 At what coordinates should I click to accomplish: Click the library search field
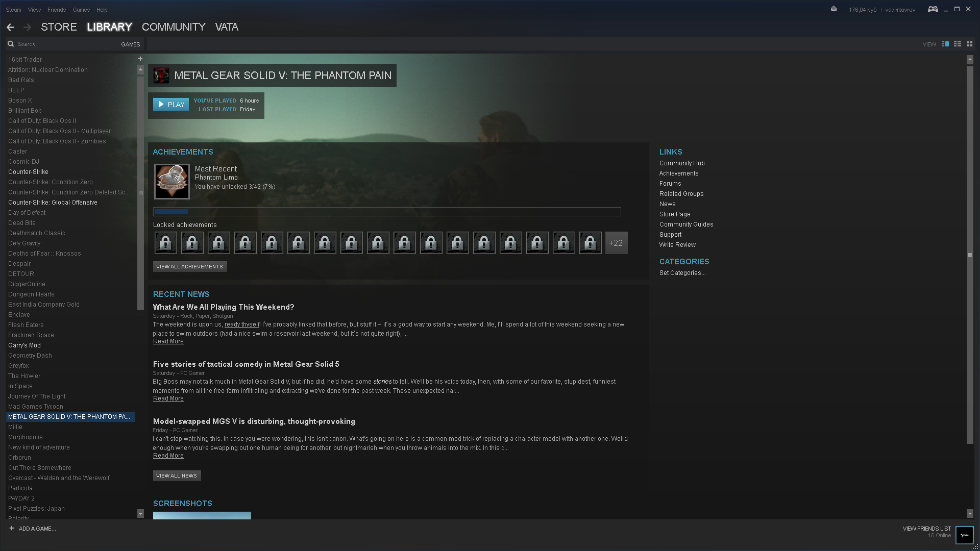(66, 44)
